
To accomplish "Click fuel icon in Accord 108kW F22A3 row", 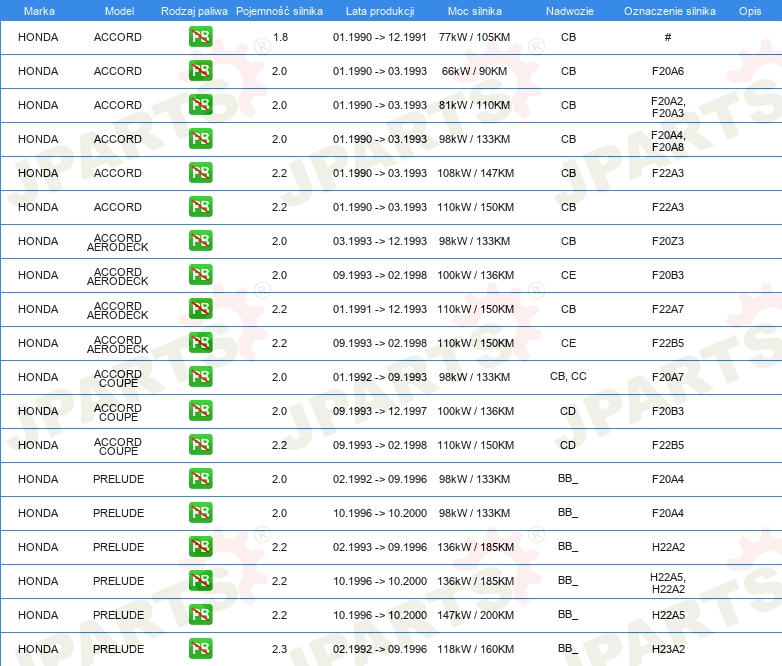I will click(x=200, y=173).
